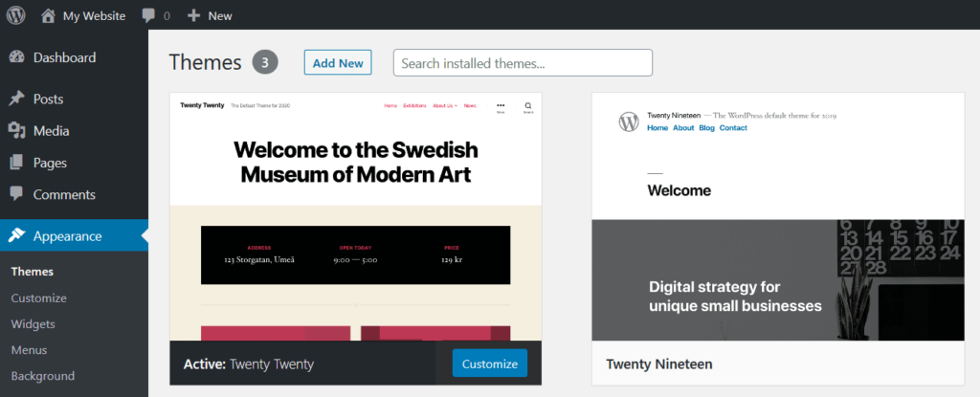Open the comments bubble icon in admin bar

(x=148, y=15)
